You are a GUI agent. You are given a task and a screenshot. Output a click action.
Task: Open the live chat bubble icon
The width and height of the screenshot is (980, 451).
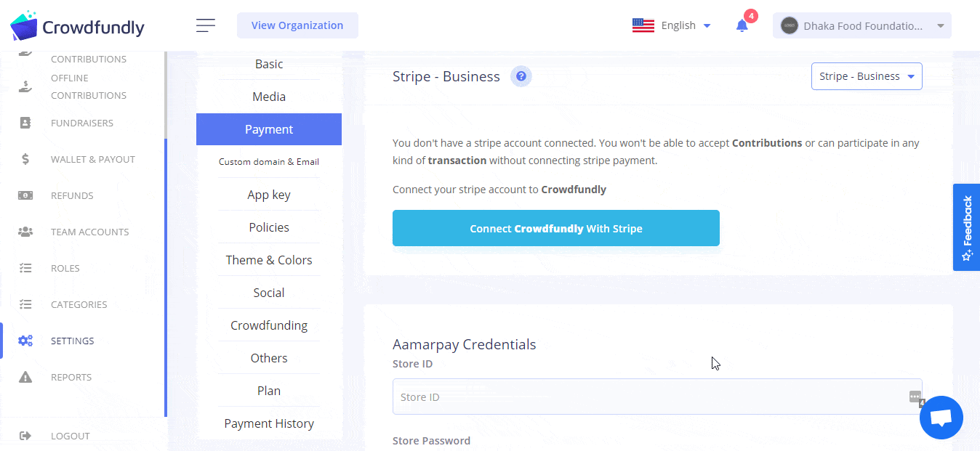(x=941, y=418)
